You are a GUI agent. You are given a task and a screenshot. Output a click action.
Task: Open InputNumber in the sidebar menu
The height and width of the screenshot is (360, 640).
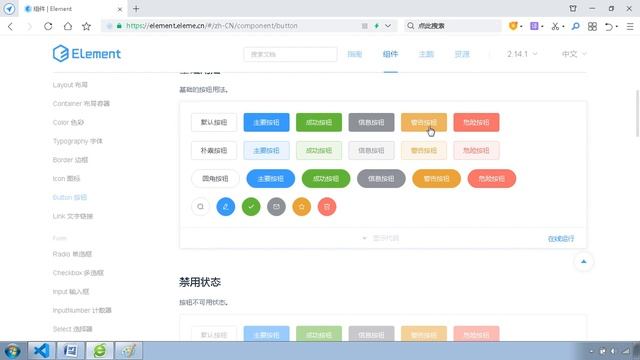point(82,310)
